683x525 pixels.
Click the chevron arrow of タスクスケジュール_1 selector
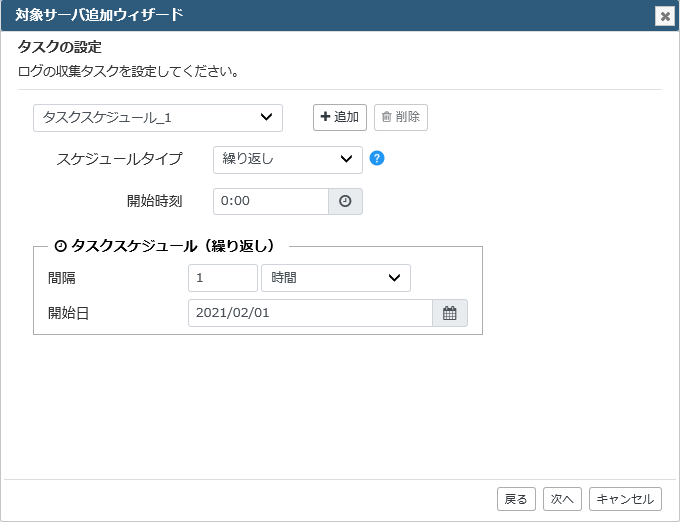click(266, 117)
